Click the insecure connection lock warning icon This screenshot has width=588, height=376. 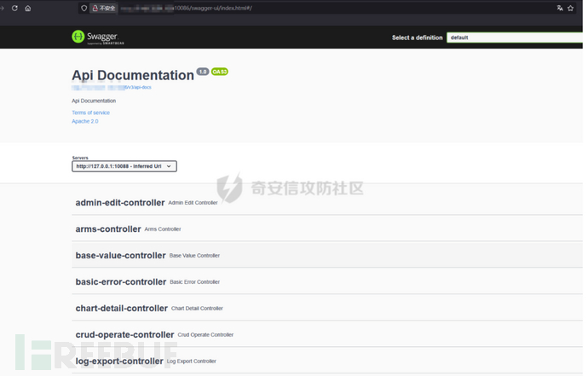[94, 8]
